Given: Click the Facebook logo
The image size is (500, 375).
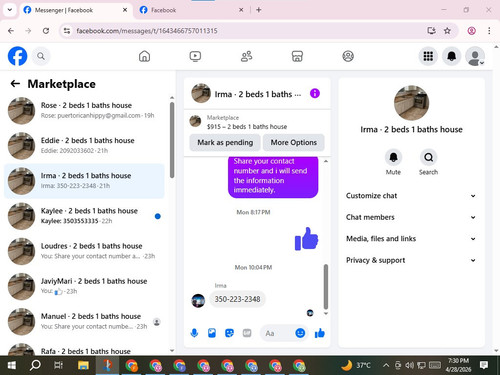Looking at the screenshot, I should [17, 56].
